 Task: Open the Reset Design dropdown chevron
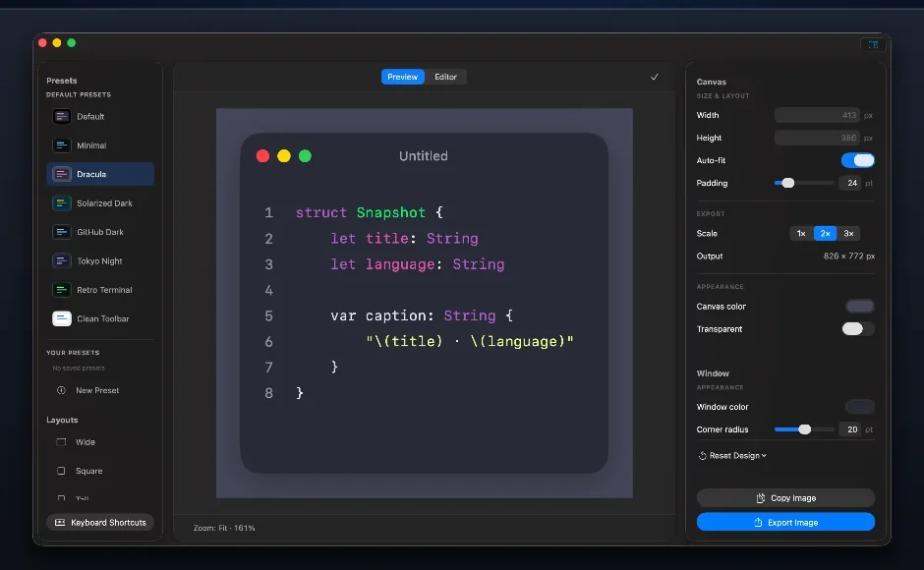tap(765, 456)
